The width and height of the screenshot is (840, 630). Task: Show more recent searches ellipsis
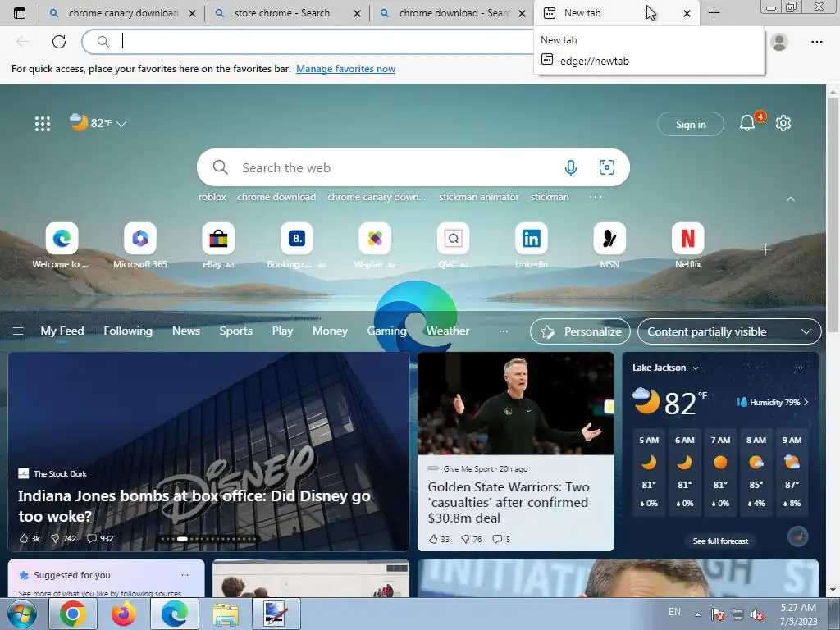pyautogui.click(x=596, y=197)
